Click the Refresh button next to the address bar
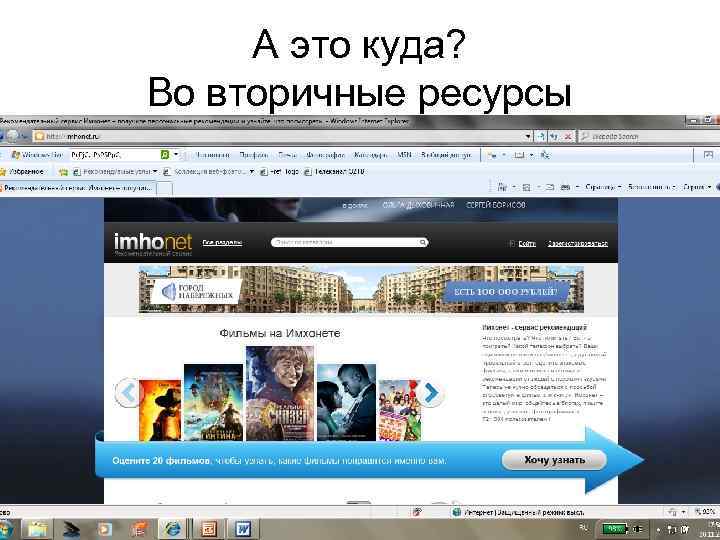 tap(555, 136)
